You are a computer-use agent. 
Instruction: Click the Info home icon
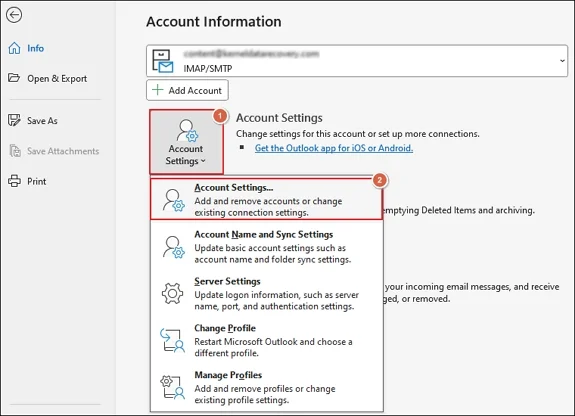(14, 48)
